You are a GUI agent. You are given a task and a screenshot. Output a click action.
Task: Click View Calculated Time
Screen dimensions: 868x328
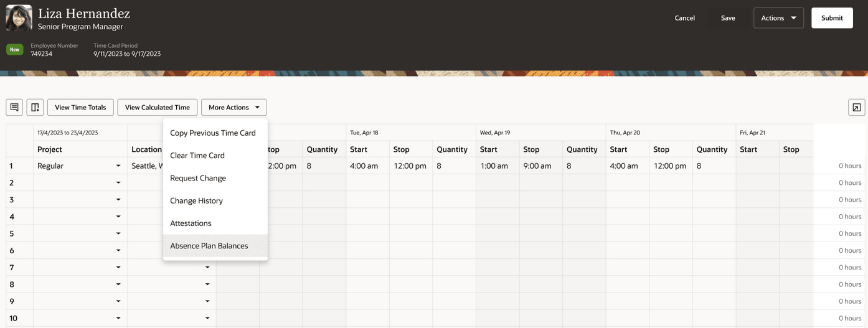(158, 107)
